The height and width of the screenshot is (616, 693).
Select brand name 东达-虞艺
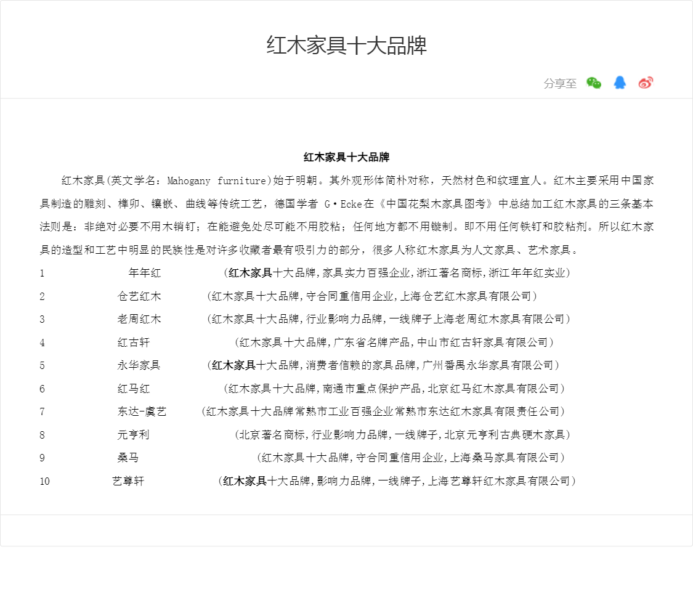[x=142, y=412]
